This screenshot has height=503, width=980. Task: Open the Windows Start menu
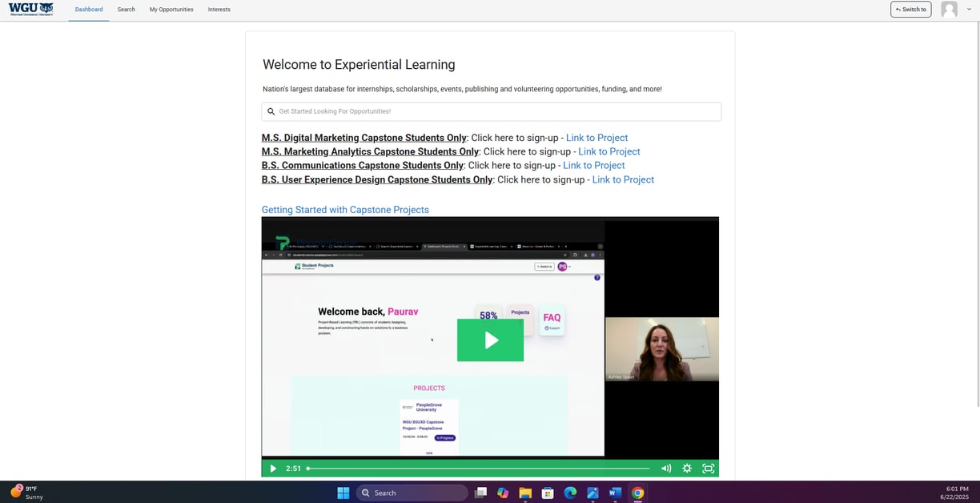tap(343, 493)
